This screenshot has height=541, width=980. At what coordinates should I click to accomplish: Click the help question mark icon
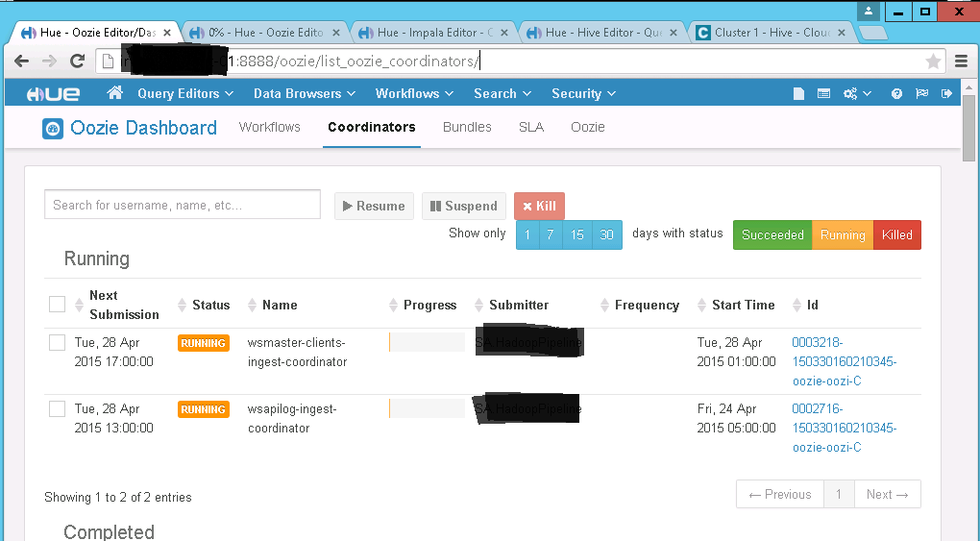pyautogui.click(x=896, y=94)
